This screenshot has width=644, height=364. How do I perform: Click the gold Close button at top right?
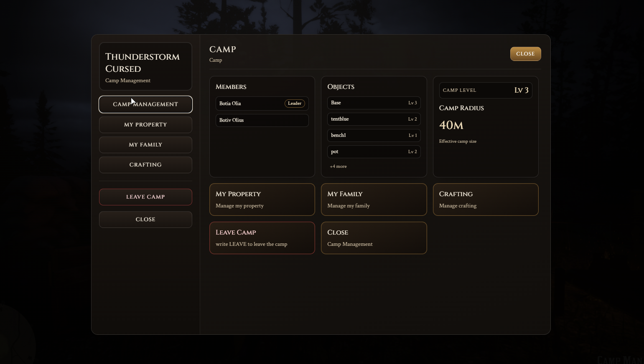525,54
